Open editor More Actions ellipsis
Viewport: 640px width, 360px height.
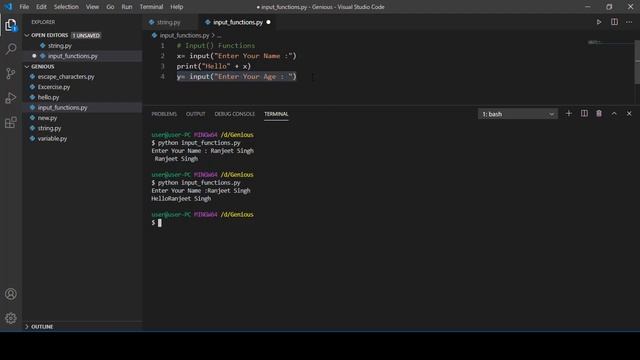tap(629, 22)
